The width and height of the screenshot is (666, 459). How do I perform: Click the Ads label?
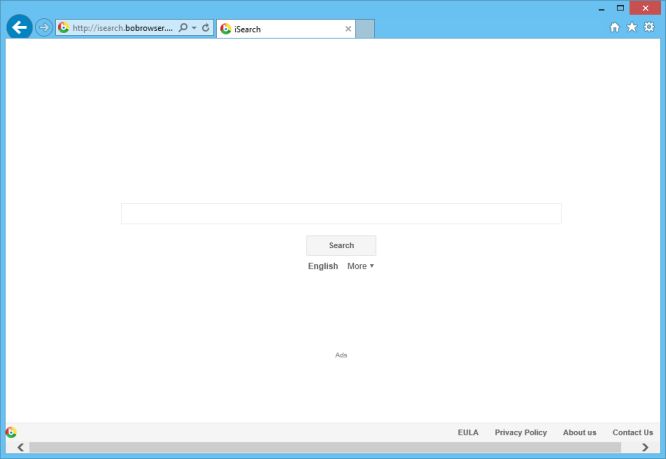341,355
